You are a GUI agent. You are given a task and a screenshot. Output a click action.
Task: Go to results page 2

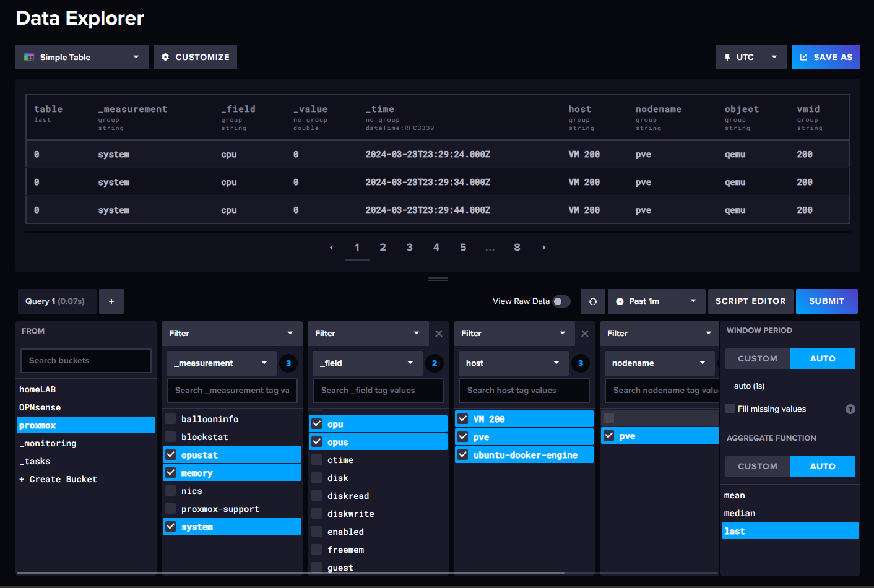(x=383, y=248)
